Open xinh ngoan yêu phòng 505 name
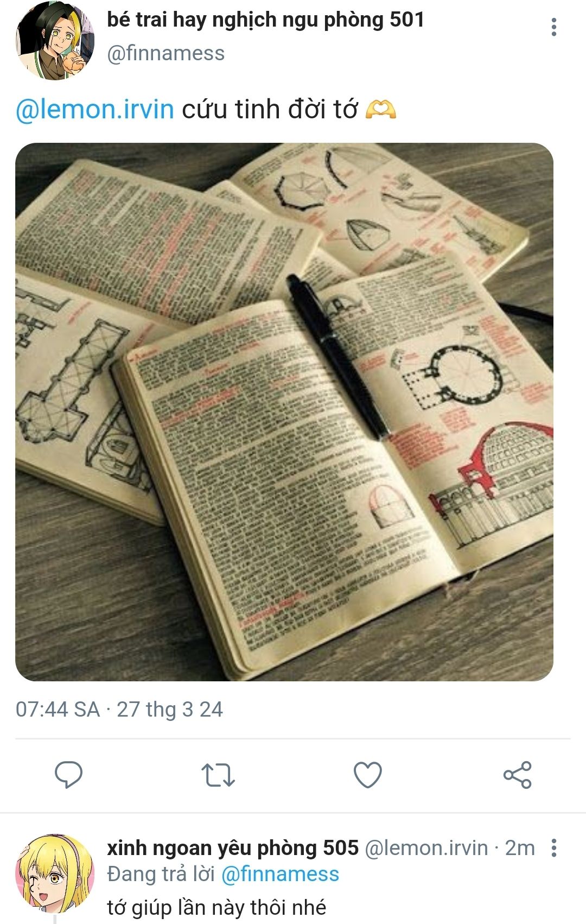 [x=233, y=848]
